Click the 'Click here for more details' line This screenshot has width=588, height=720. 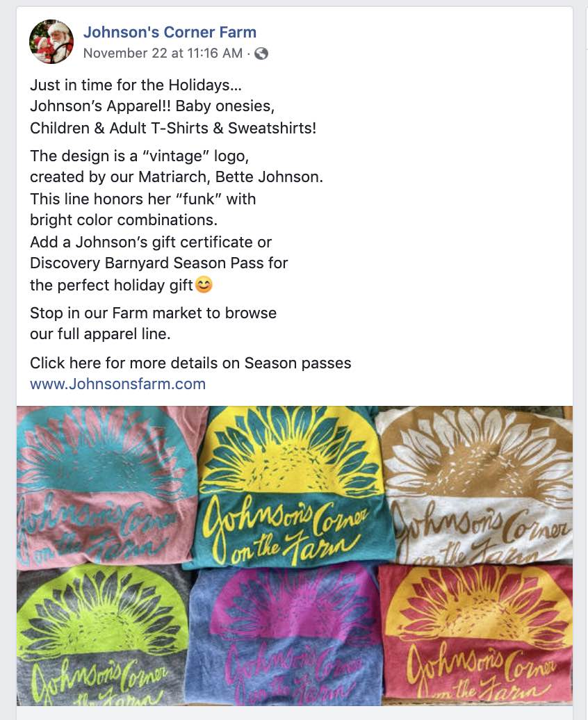[x=190, y=363]
